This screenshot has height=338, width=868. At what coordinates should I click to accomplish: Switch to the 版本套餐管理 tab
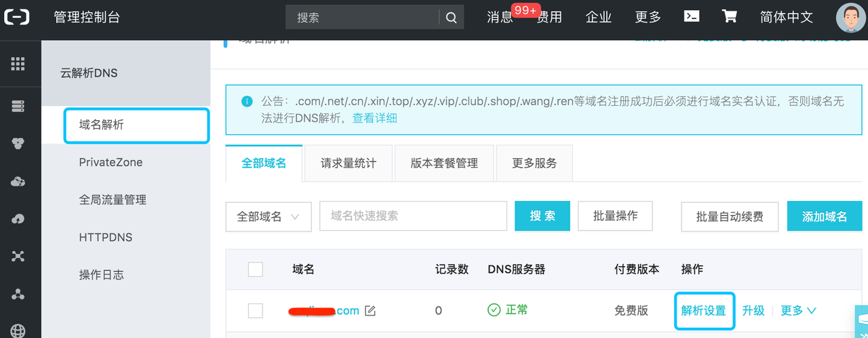[x=444, y=163]
